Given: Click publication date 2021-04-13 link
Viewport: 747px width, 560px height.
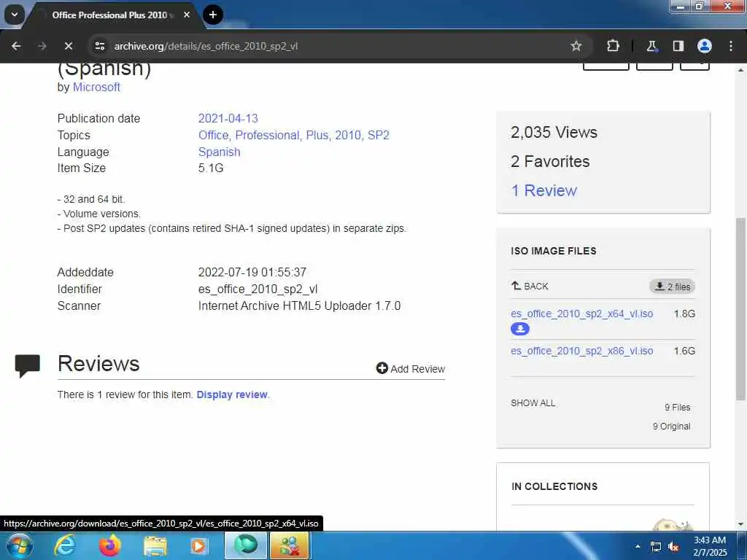Looking at the screenshot, I should [x=228, y=118].
